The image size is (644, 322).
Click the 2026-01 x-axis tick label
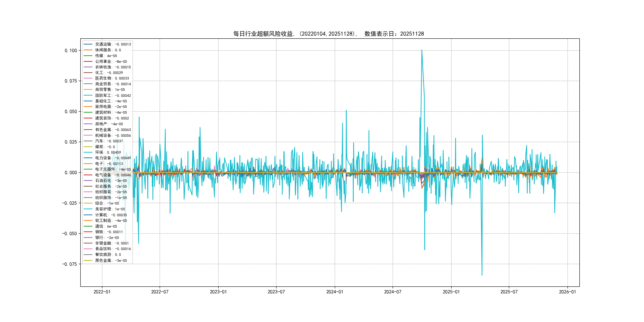tap(567, 292)
